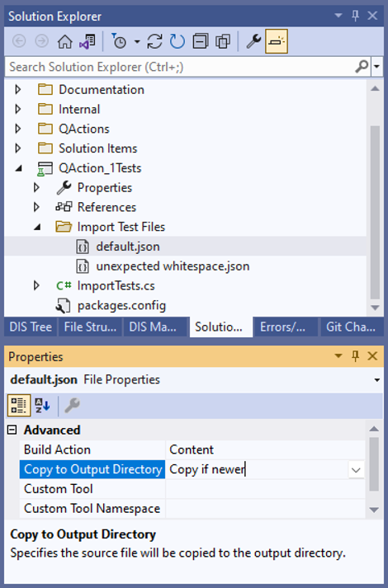
Task: Open Copy to Output Directory dropdown arrow
Action: click(356, 469)
